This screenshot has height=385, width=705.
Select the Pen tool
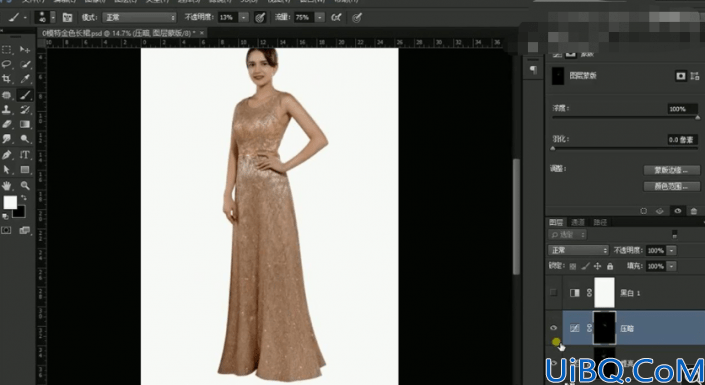coord(7,155)
